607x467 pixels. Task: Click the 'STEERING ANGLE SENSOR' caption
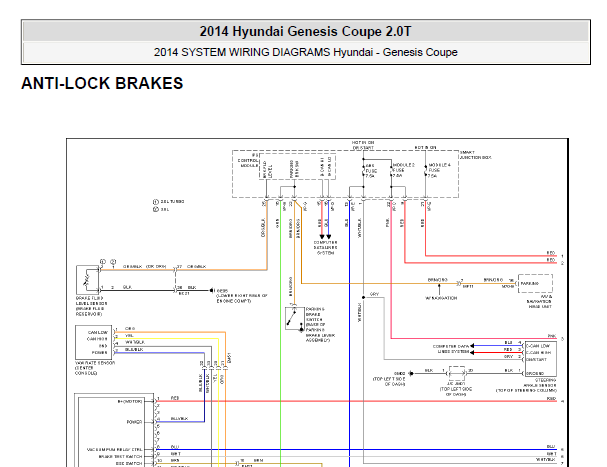[x=526, y=385]
